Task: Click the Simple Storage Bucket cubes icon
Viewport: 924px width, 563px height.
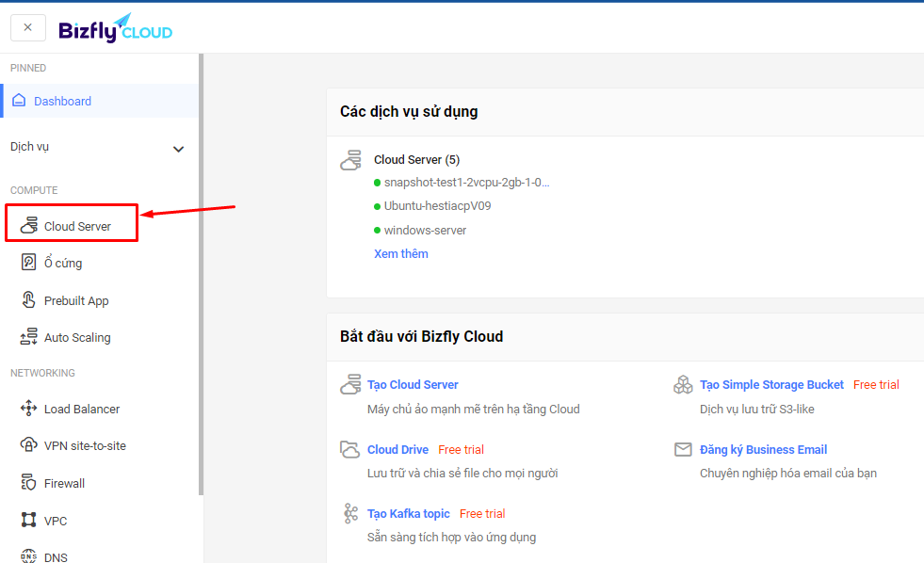Action: [683, 384]
